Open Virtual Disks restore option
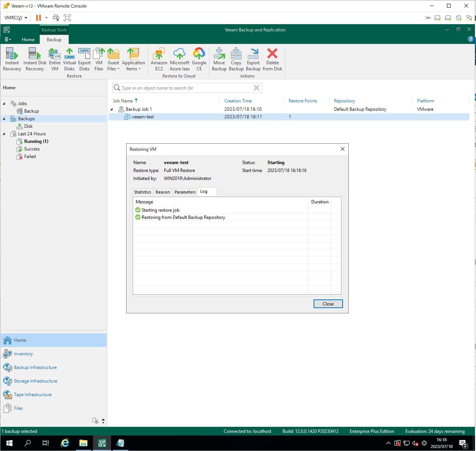This screenshot has width=476, height=451. (x=70, y=60)
